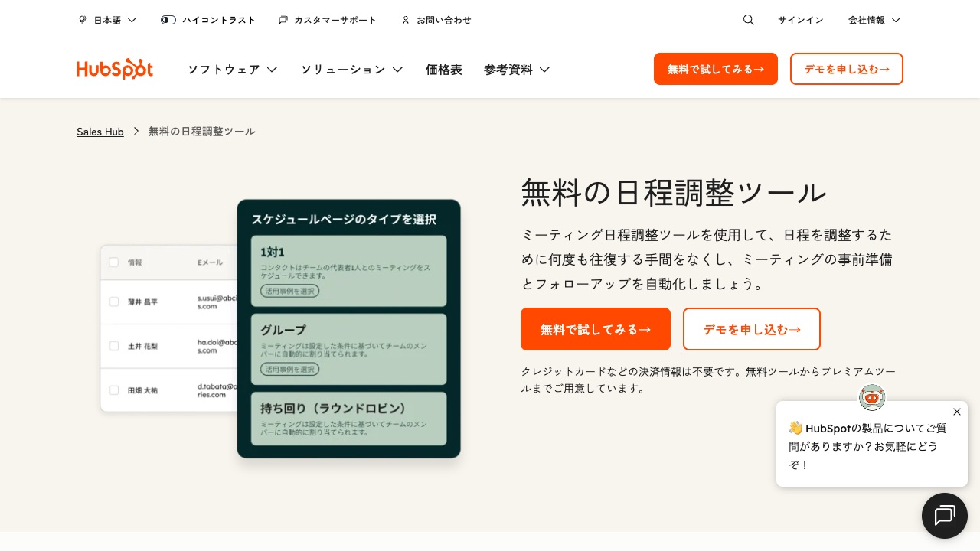Click header 無料で試してみる button
This screenshot has height=551, width=980.
(x=716, y=69)
